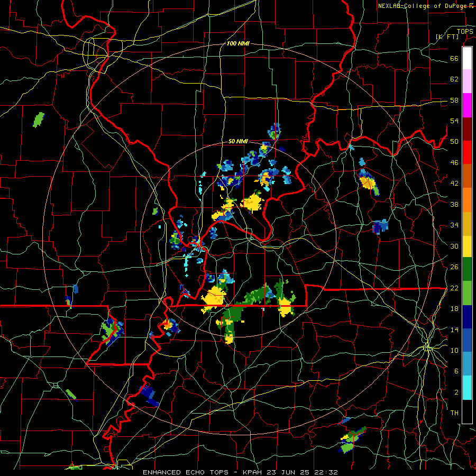Viewport: 476px width, 476px height.
Task: Click the bright yellow legend swatch
Action: [467, 246]
